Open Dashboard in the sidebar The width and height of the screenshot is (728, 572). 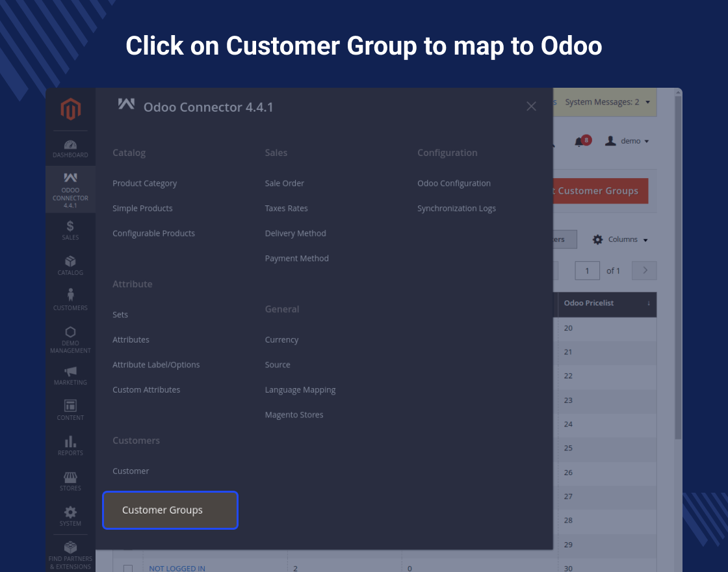(x=71, y=149)
